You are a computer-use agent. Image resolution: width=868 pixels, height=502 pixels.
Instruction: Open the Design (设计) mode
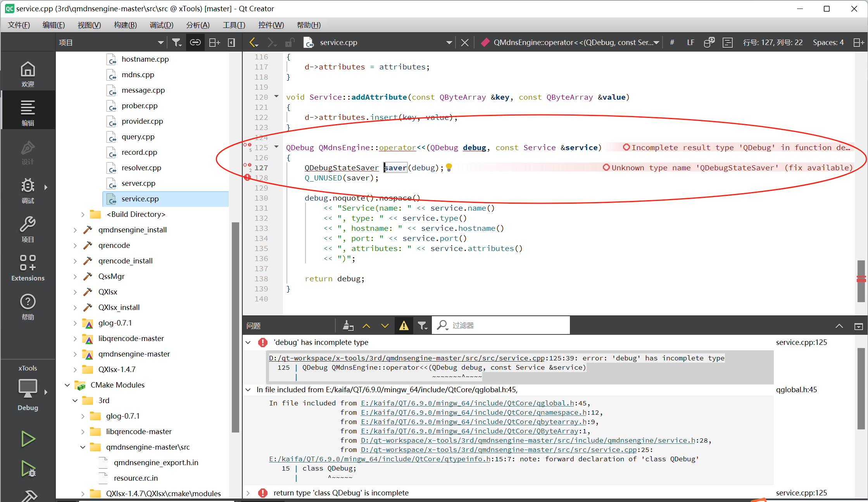click(x=28, y=152)
